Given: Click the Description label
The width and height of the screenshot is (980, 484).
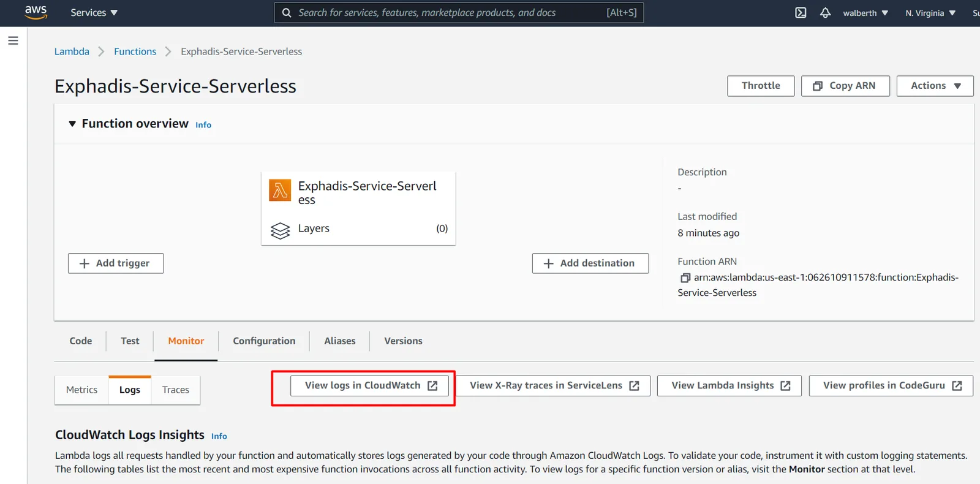Looking at the screenshot, I should [702, 172].
